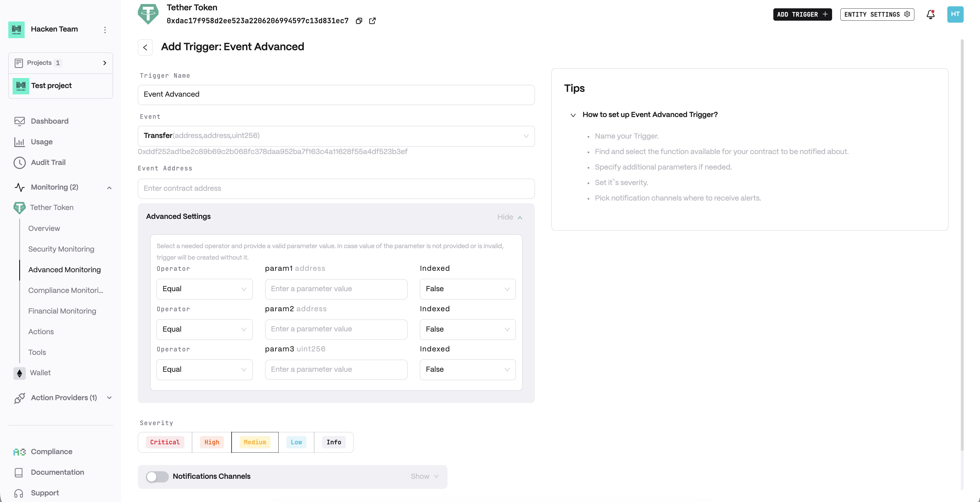Open the Dashboard sidebar icon

pos(19,121)
